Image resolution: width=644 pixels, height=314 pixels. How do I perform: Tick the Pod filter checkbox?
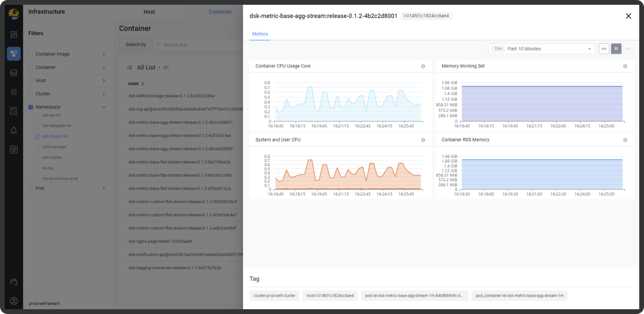(31, 188)
